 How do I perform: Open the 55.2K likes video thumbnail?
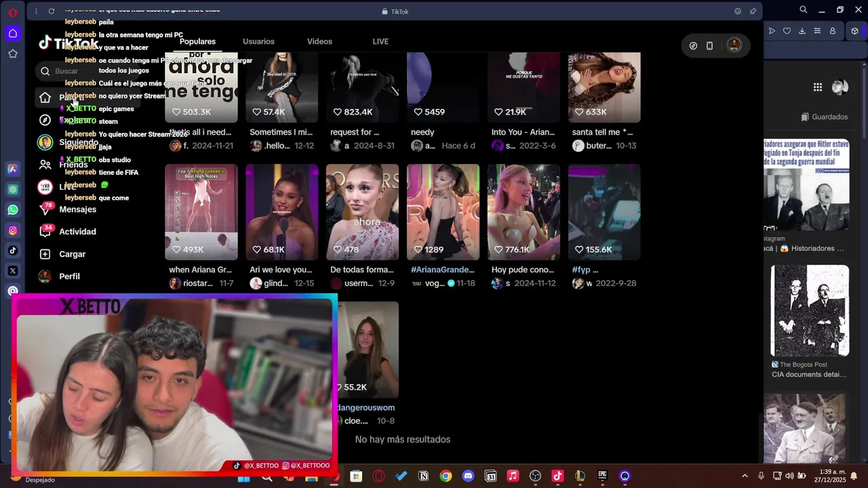[x=368, y=350]
